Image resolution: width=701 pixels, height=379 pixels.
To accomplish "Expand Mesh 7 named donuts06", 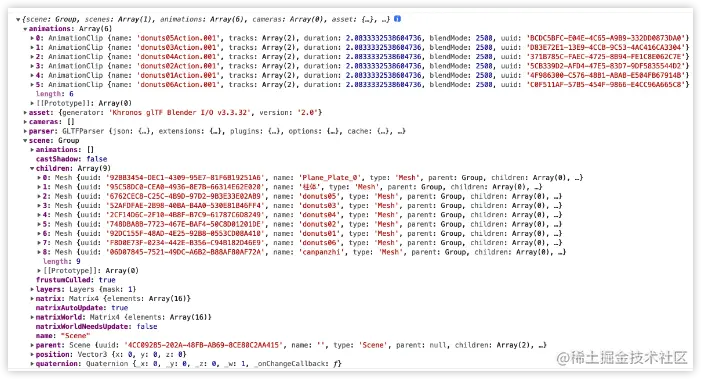I will click(39, 243).
